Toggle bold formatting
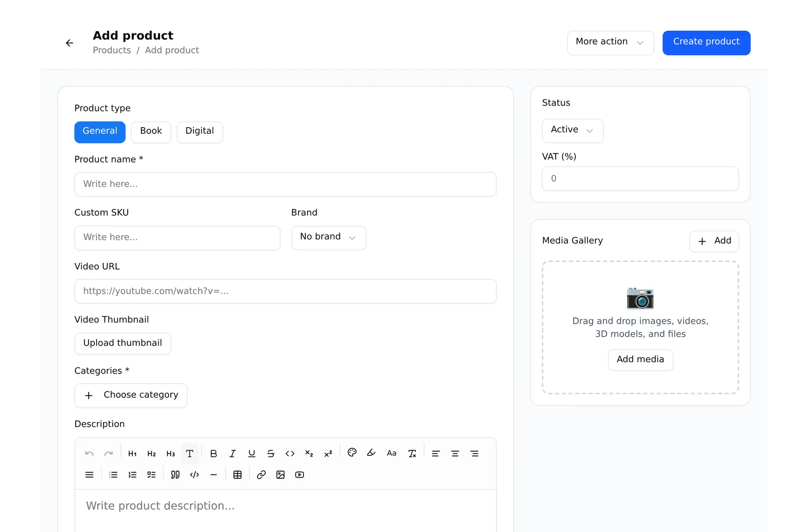This screenshot has height=532, width=808. click(214, 454)
